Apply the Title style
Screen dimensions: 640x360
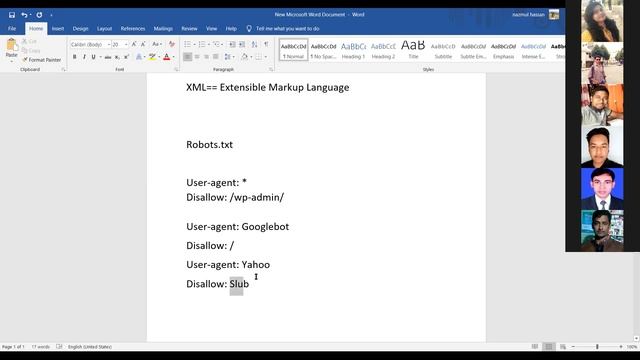click(x=413, y=50)
